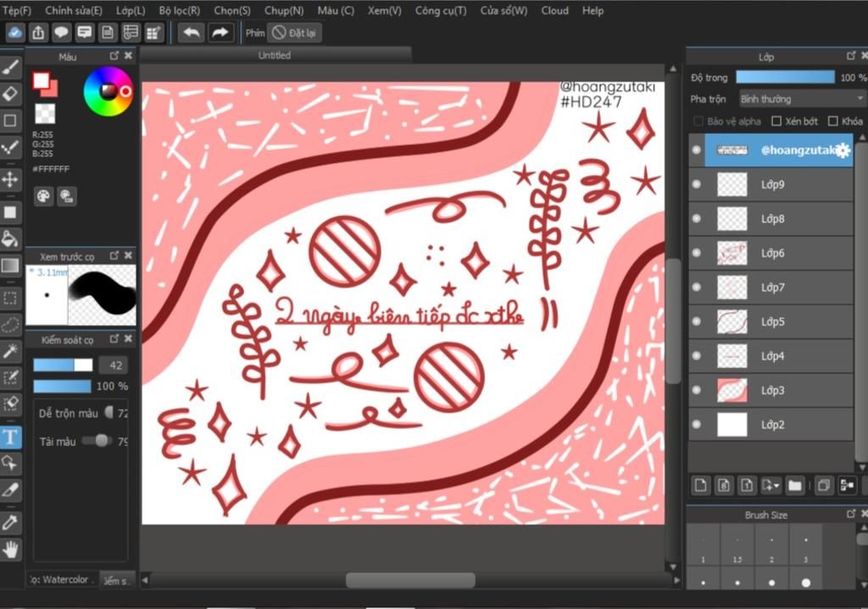The width and height of the screenshot is (868, 609).
Task: Open the Lớp(L) menu
Action: [131, 10]
